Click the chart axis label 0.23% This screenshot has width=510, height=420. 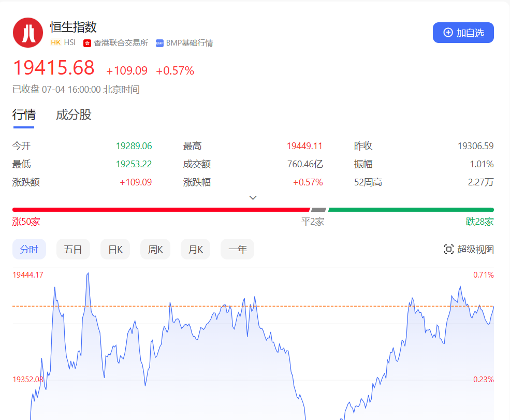coord(483,380)
